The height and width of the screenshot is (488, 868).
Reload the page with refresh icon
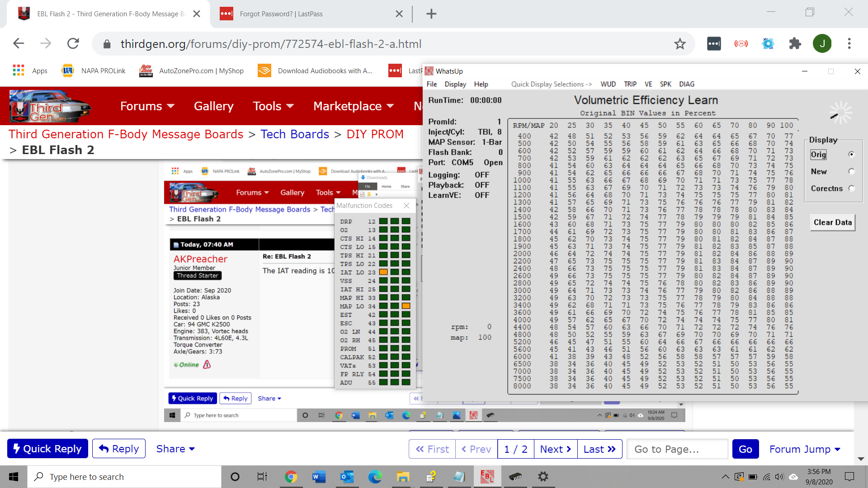click(73, 44)
